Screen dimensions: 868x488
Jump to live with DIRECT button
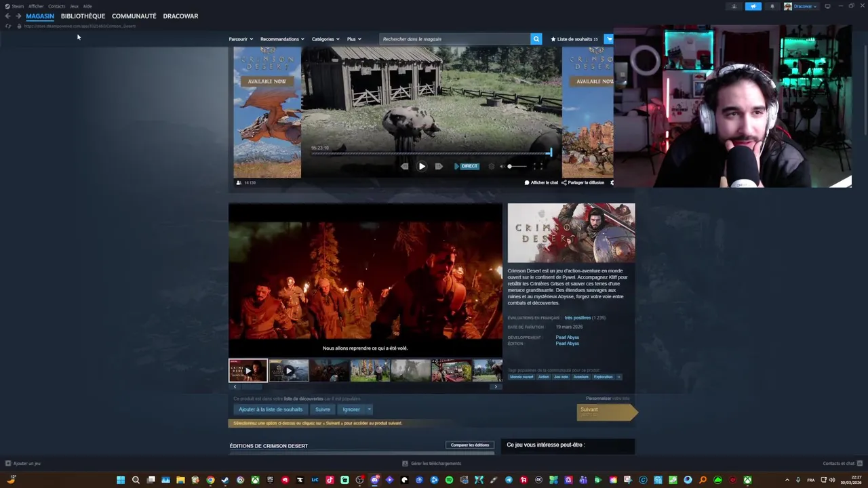[467, 166]
